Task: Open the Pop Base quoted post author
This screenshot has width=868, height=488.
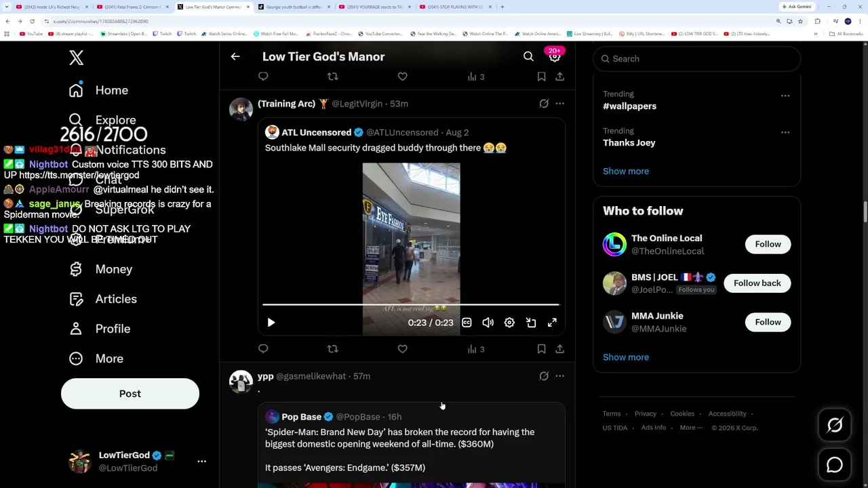Action: coord(302,417)
